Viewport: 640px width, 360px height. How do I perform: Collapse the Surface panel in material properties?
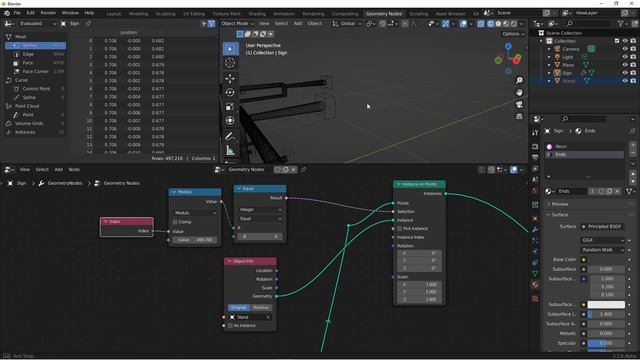click(560, 215)
